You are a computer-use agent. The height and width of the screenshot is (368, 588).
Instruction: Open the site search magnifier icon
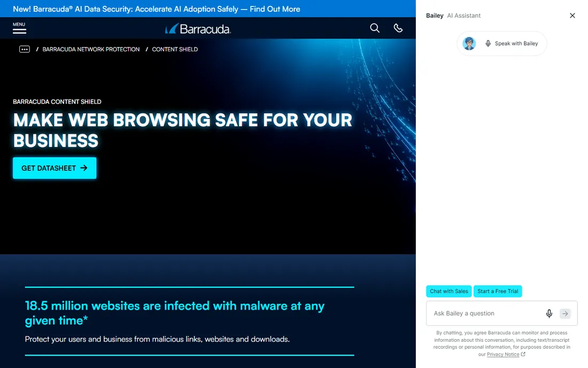pyautogui.click(x=375, y=28)
